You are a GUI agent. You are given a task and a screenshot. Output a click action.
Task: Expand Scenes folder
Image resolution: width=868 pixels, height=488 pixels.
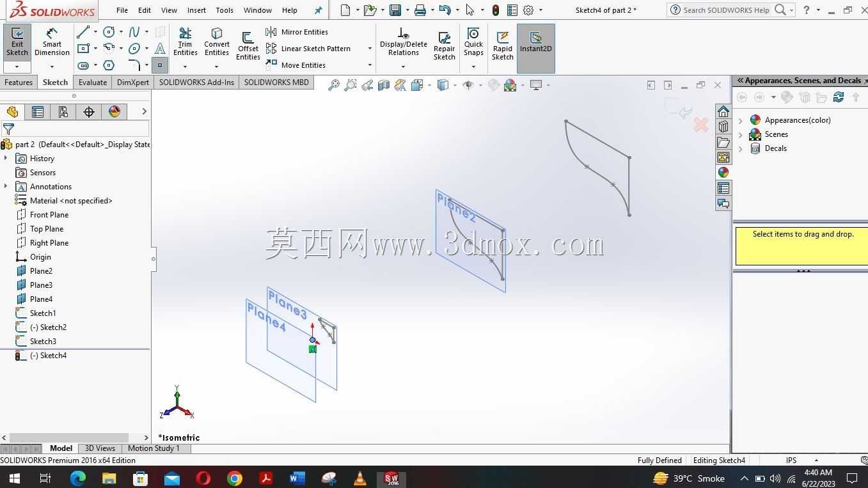(741, 134)
